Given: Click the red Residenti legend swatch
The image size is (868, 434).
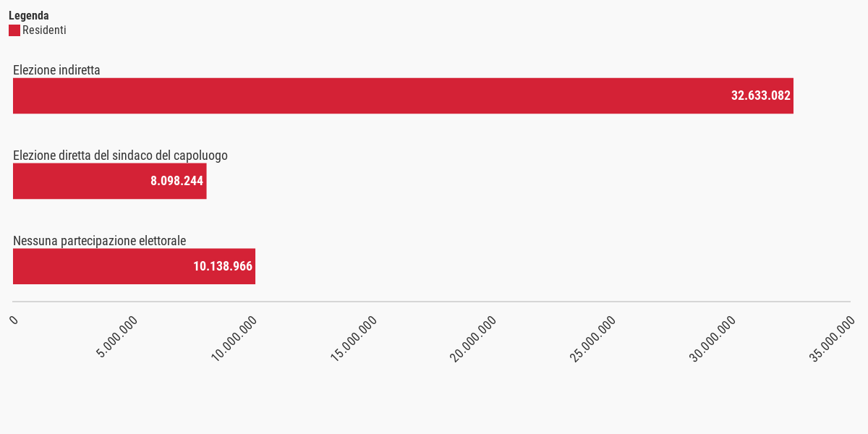Looking at the screenshot, I should 14,30.
